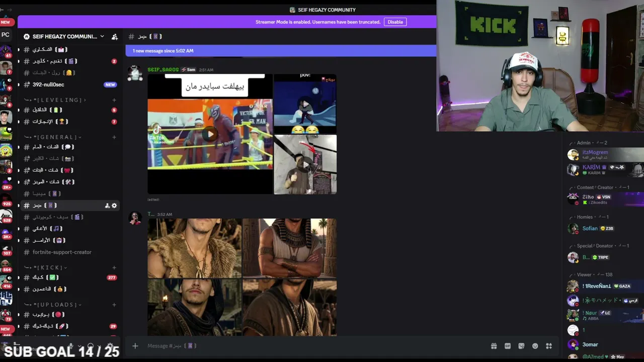
Task: Select member Sofian under Homies
Action: click(x=605, y=229)
